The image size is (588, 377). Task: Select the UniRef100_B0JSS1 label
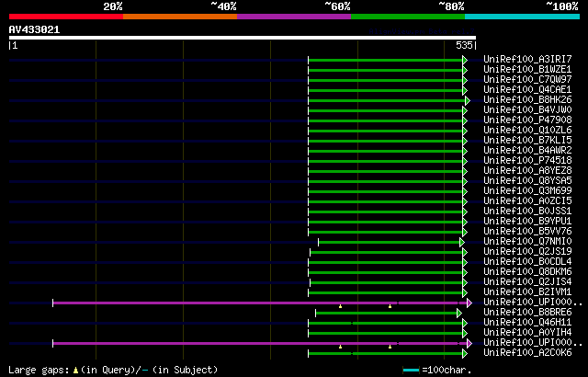click(x=527, y=211)
